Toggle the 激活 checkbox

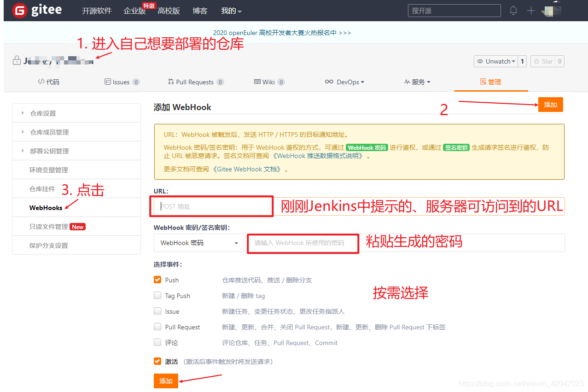(x=157, y=361)
